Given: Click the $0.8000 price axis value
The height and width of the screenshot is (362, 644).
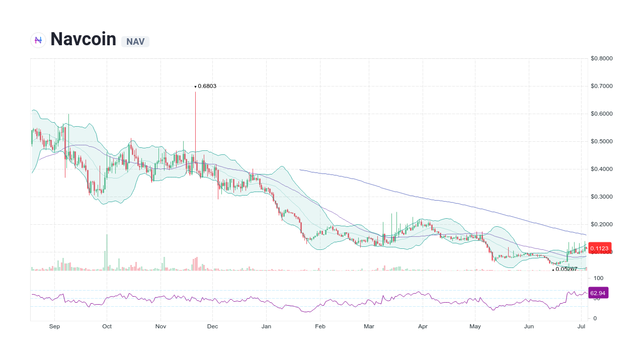Looking at the screenshot, I should 602,58.
